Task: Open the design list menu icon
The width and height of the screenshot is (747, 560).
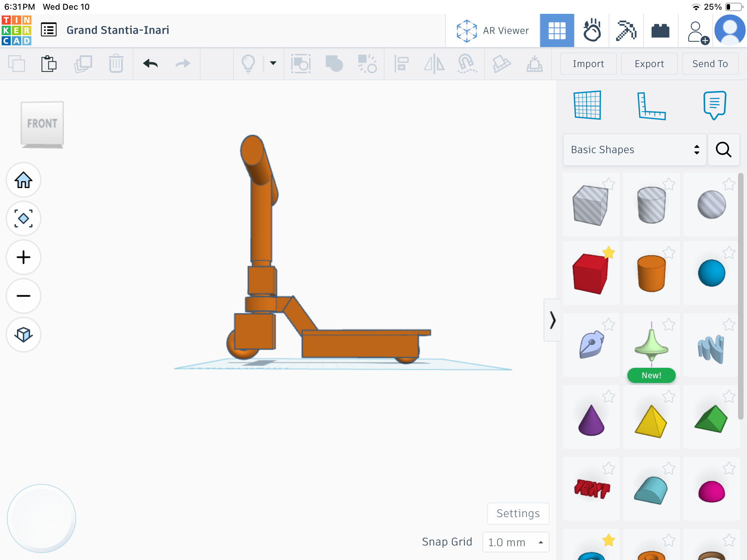Action: point(49,30)
